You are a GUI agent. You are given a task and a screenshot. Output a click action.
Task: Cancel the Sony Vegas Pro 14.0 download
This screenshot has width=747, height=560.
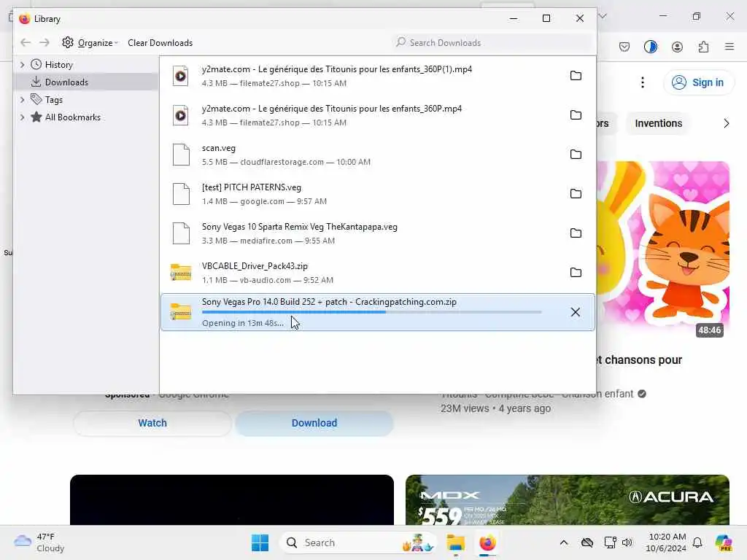pyautogui.click(x=575, y=312)
